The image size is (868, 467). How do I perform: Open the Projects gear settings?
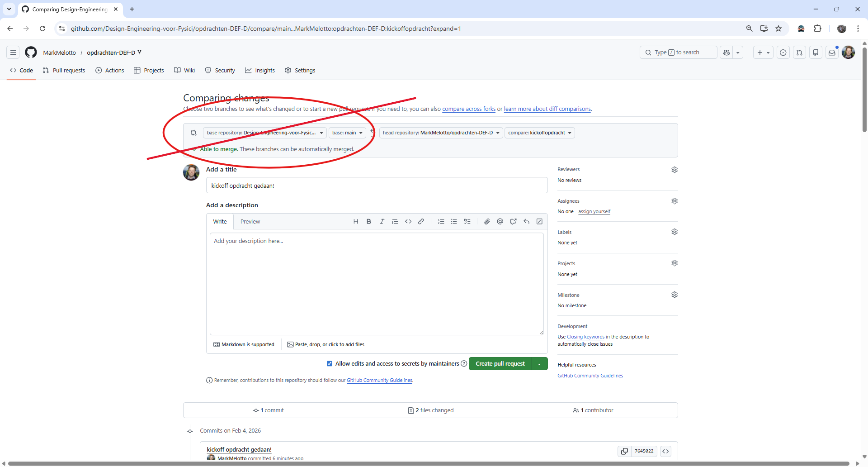click(675, 263)
